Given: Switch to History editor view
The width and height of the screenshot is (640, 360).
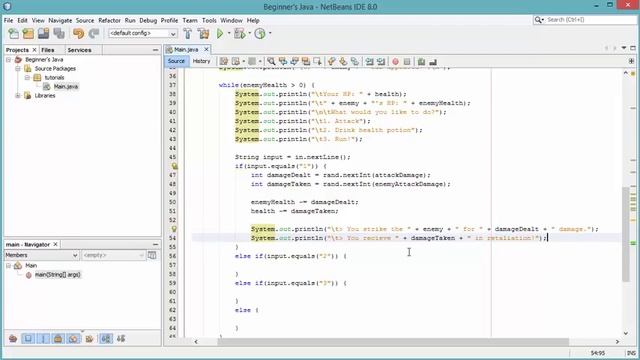Looking at the screenshot, I should tap(201, 61).
